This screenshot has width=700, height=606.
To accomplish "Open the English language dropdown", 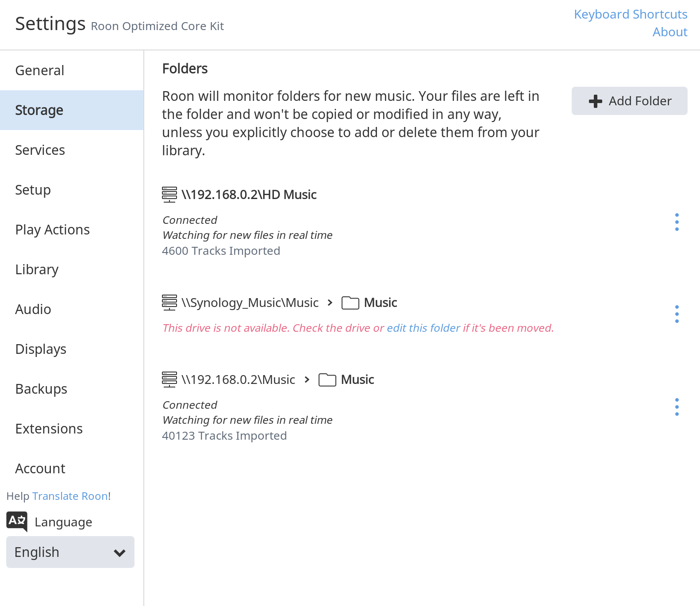I will point(70,552).
